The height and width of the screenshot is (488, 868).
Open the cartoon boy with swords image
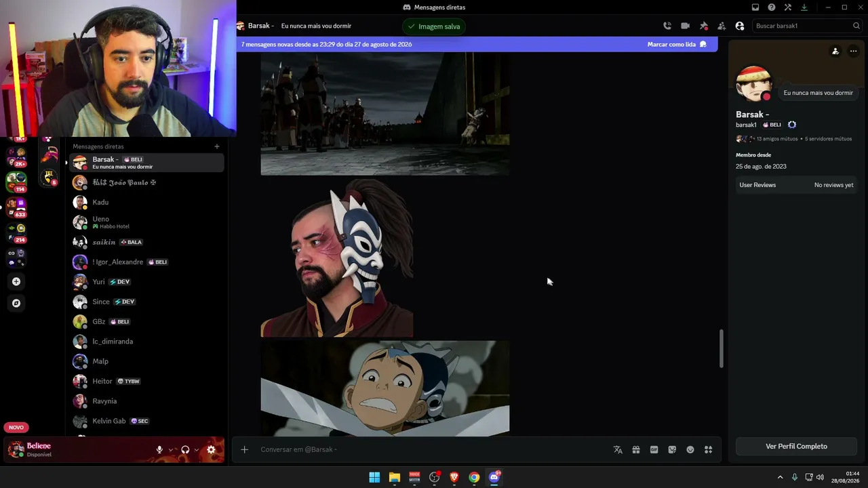point(385,388)
